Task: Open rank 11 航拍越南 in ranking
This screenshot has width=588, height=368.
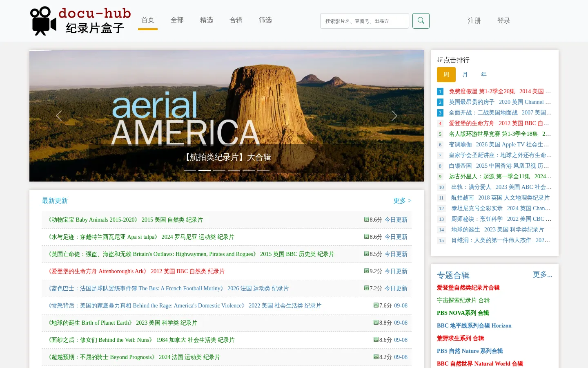Action: click(x=500, y=198)
